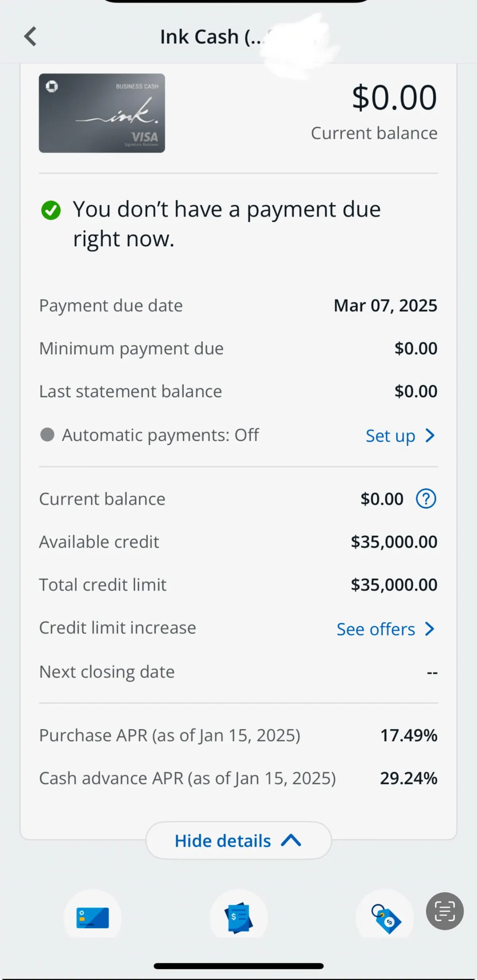Screen dimensions: 477x980
Task: Open See offers for credit limit
Action: click(376, 629)
